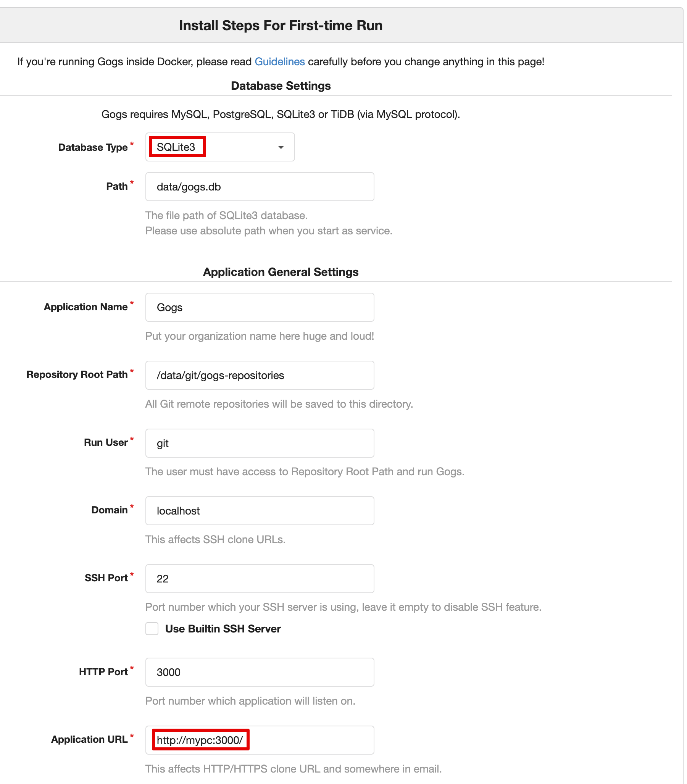Click the Application URL label
687x784 pixels.
click(x=89, y=739)
